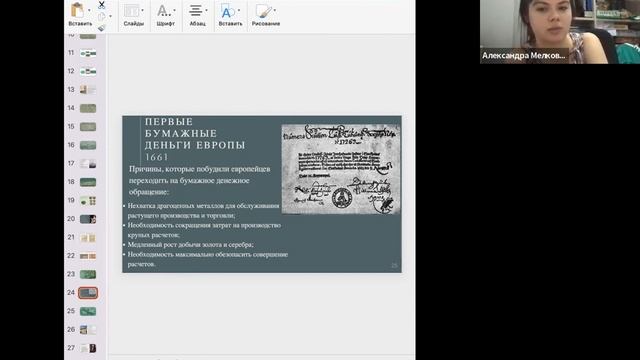Screen dimensions: 640x360
Task: Click the bullet 'Нехватка драгоценных металлов'
Action: point(202,211)
